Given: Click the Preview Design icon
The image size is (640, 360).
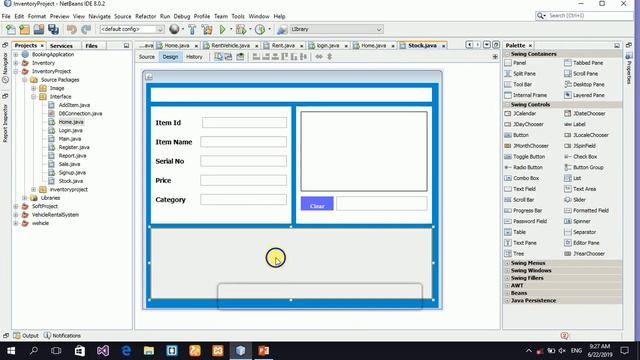Looking at the screenshot, I should click(240, 57).
